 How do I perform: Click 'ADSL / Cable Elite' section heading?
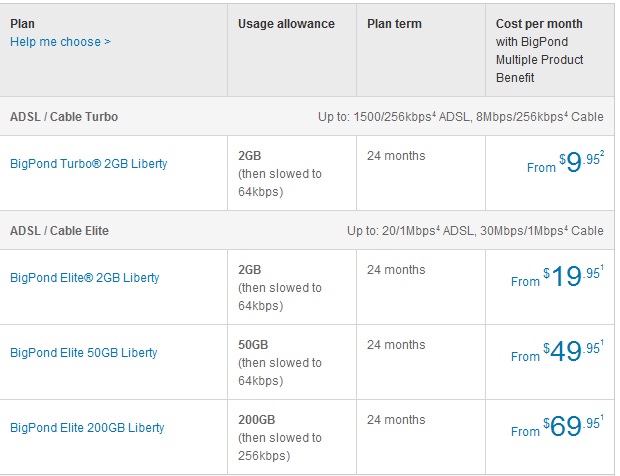click(59, 230)
